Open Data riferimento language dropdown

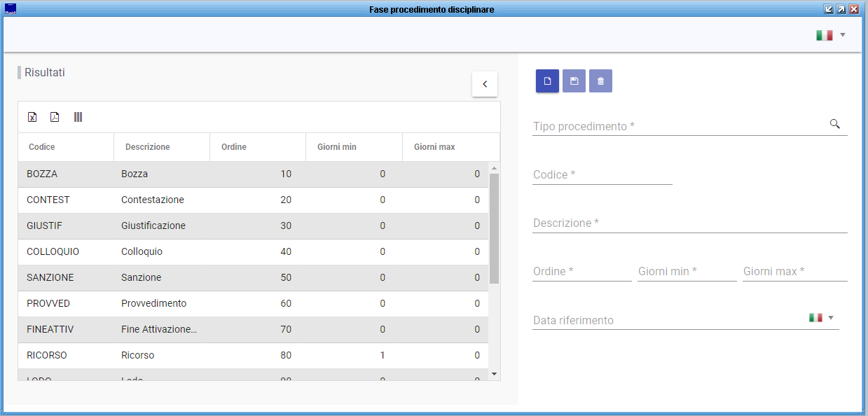coord(822,318)
